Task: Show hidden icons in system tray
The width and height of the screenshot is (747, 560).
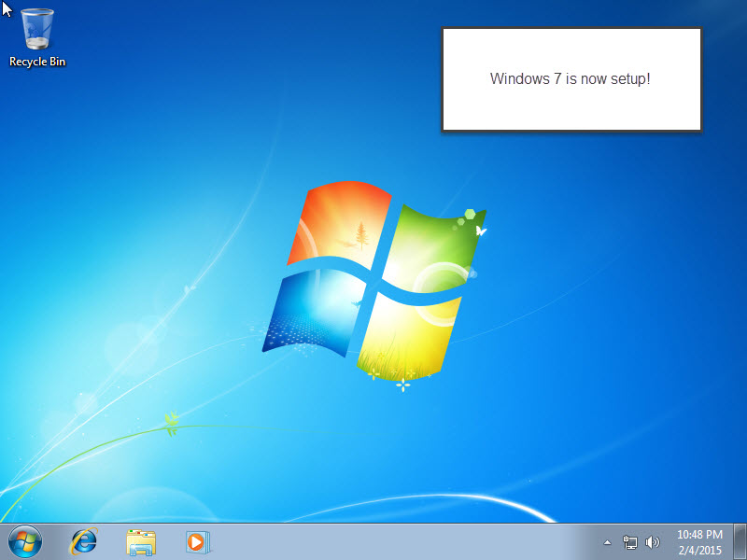Action: [607, 542]
